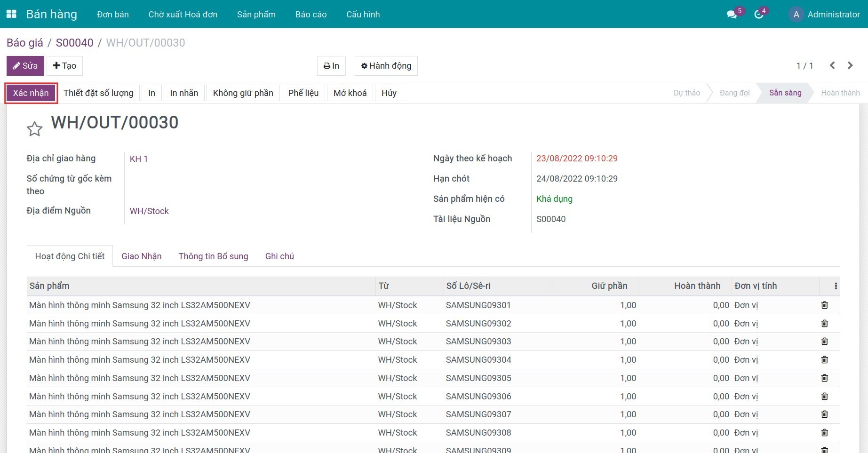The image size is (868, 453).
Task: Delete row with serial SAMSUNG09303
Action: coord(825,342)
